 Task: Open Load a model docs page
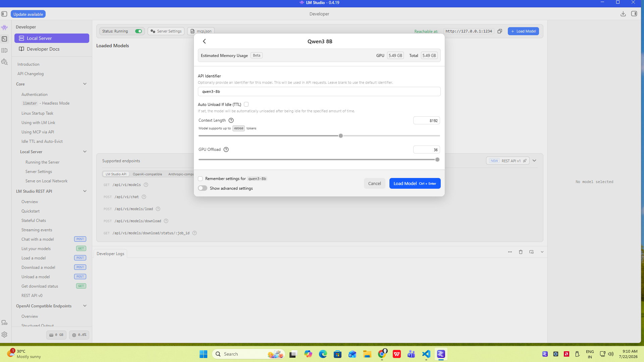pos(34,258)
